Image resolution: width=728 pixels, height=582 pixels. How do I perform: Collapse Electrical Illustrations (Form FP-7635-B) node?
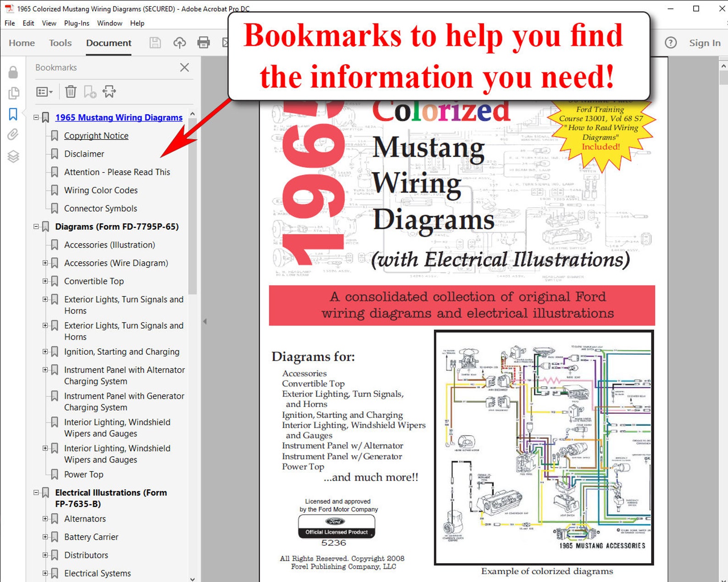pyautogui.click(x=36, y=493)
